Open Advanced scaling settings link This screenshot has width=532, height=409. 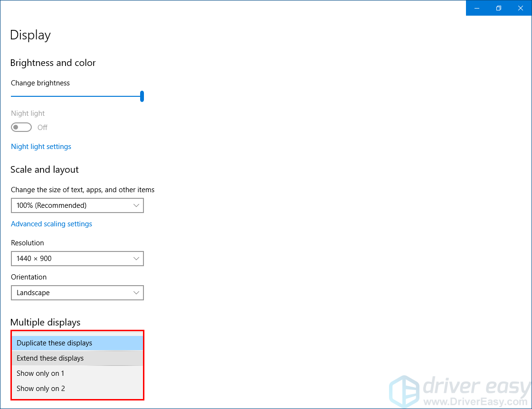[x=51, y=224]
